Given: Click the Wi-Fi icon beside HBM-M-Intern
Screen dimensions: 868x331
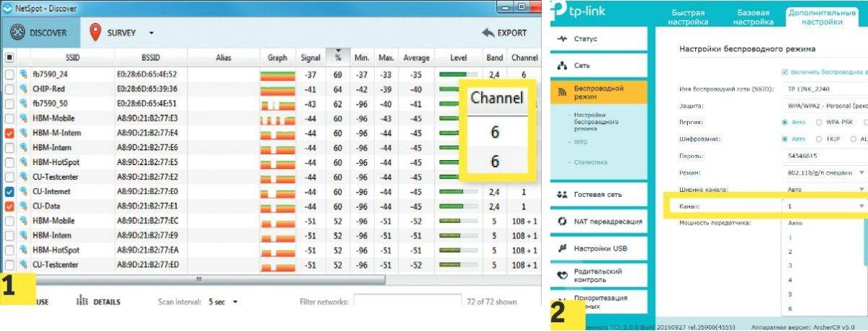Looking at the screenshot, I should [x=23, y=133].
